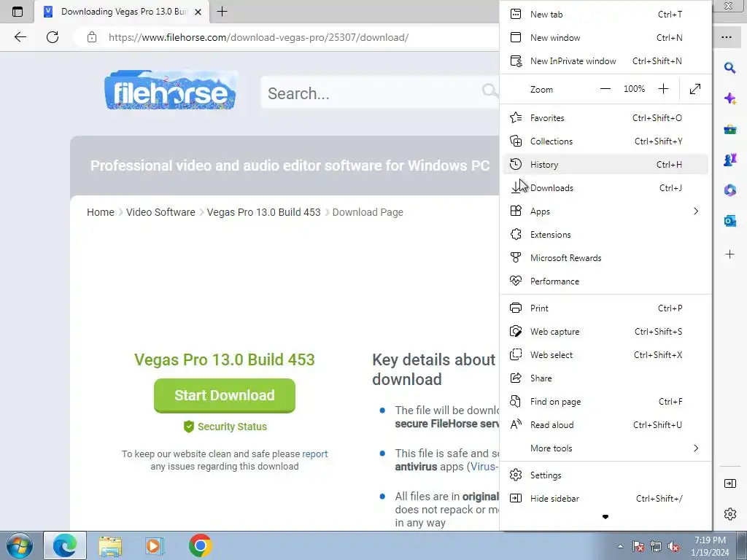Screen dimensions: 747x560
Task: Show hidden tray icons arrow
Action: pyautogui.click(x=620, y=546)
